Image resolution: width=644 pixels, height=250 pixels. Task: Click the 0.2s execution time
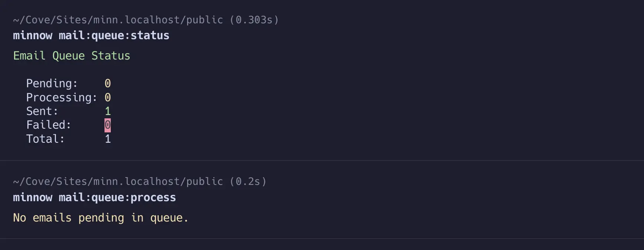pyautogui.click(x=248, y=182)
